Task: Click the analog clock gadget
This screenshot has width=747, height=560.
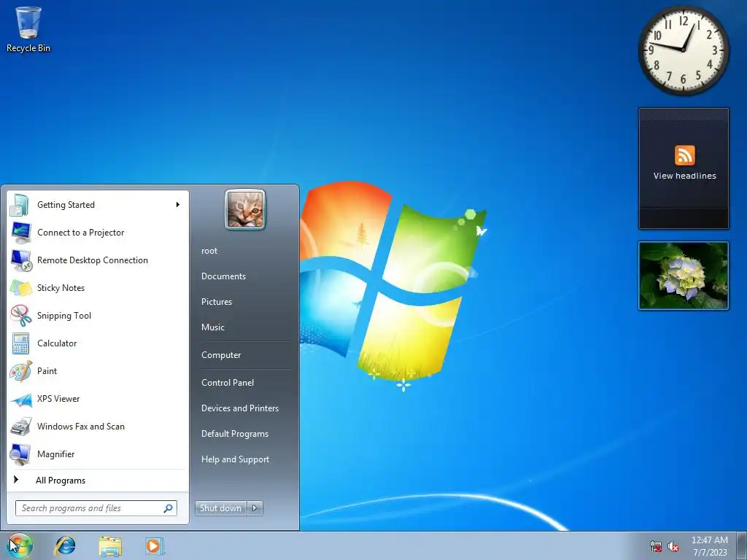Action: click(684, 50)
